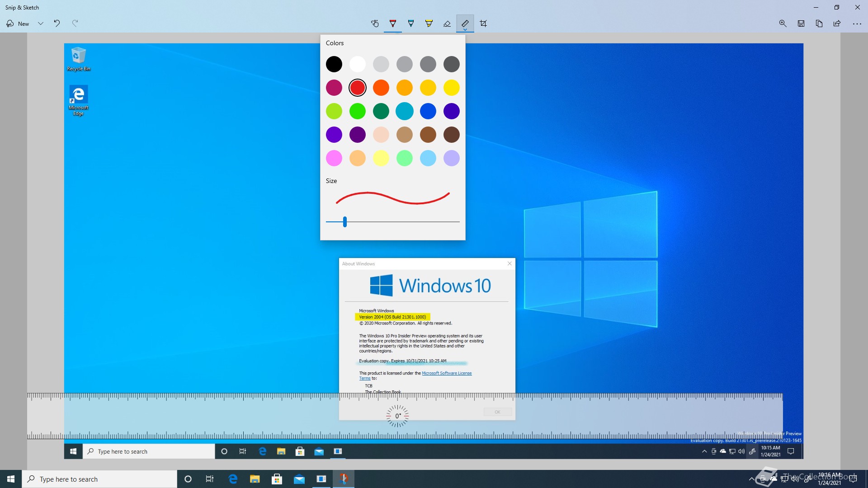Launch Microsoft Edge from the taskbar
Image resolution: width=868 pixels, height=488 pixels.
tap(233, 479)
